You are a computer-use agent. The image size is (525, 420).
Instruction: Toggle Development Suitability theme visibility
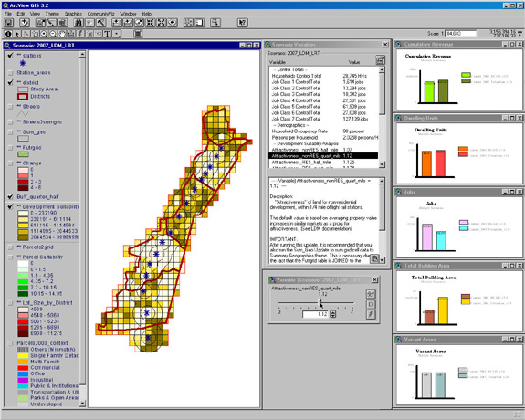pos(10,206)
